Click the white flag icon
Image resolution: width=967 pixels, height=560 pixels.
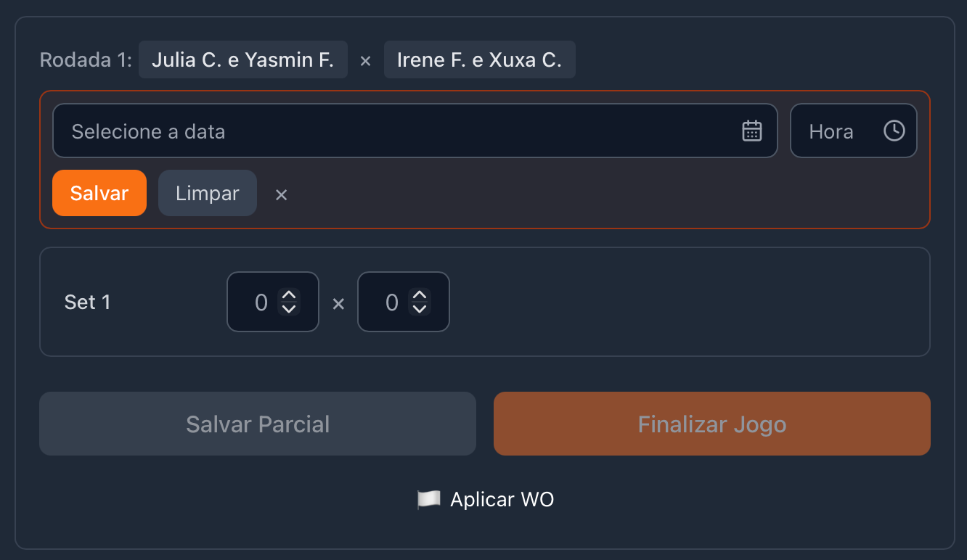point(428,499)
